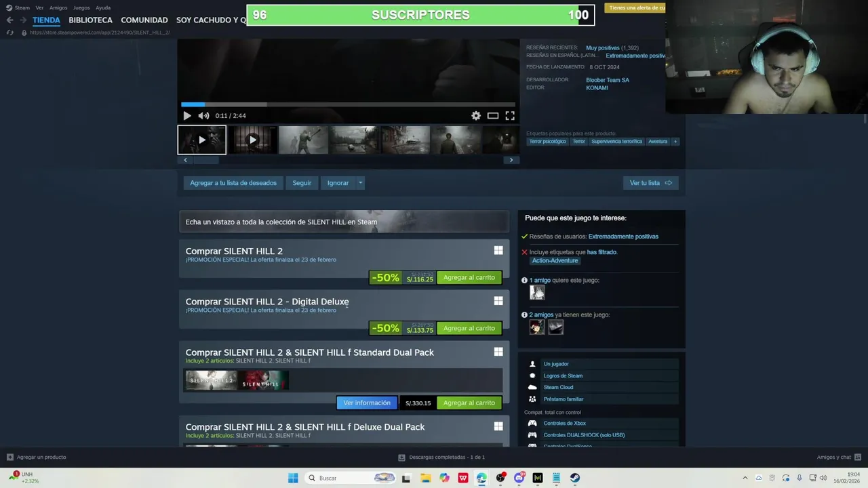Screen dimensions: 868x488
Task: Open the SILENT HILL collection banner
Action: [x=344, y=222]
